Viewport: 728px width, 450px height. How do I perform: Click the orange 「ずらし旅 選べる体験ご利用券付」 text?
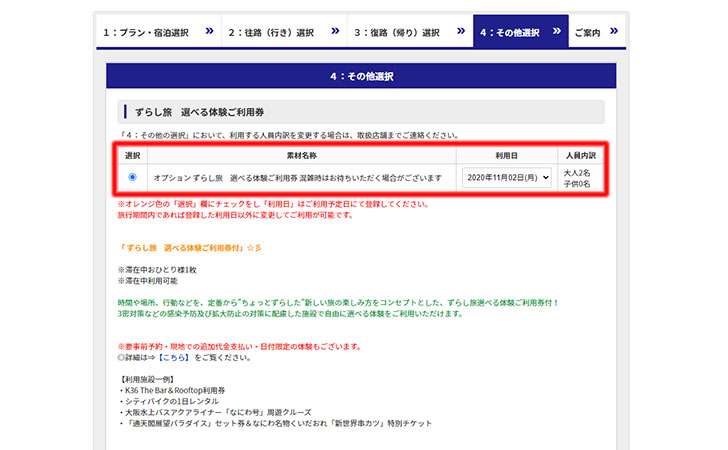coord(189,248)
